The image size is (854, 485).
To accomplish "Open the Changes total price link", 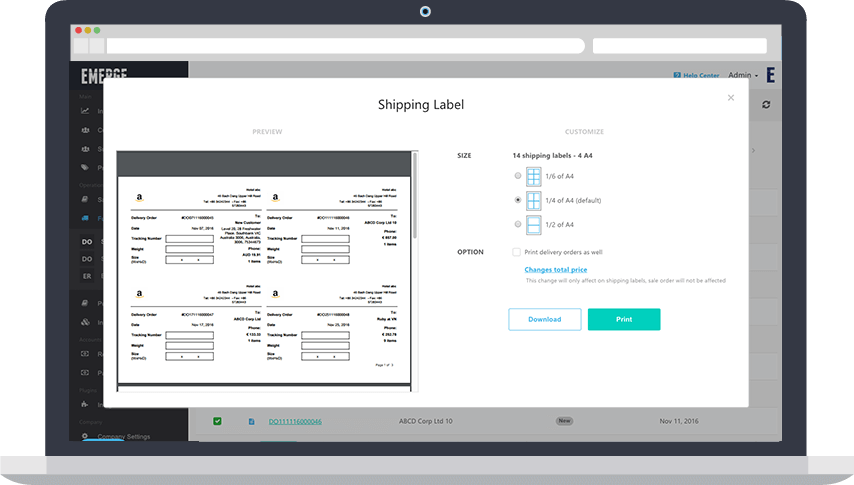I will [x=556, y=269].
